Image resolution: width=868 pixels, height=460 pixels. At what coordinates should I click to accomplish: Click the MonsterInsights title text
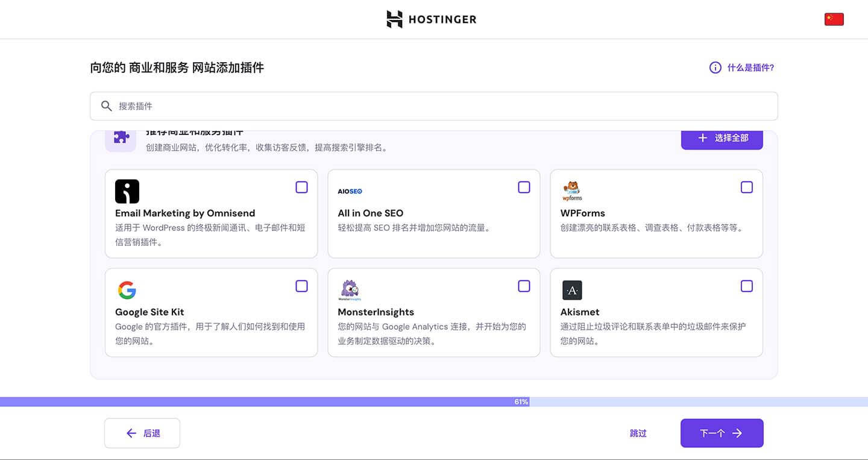click(376, 312)
